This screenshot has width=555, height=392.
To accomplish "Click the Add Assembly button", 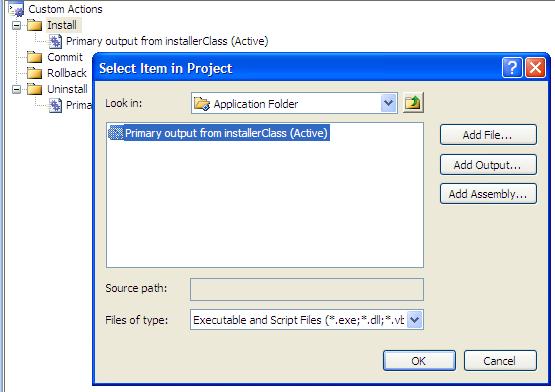I will pyautogui.click(x=488, y=194).
